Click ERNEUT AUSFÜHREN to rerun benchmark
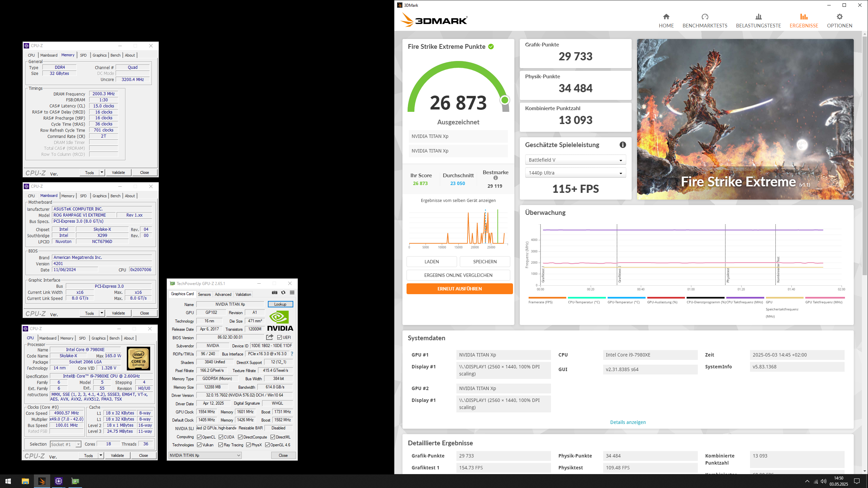 (x=459, y=289)
